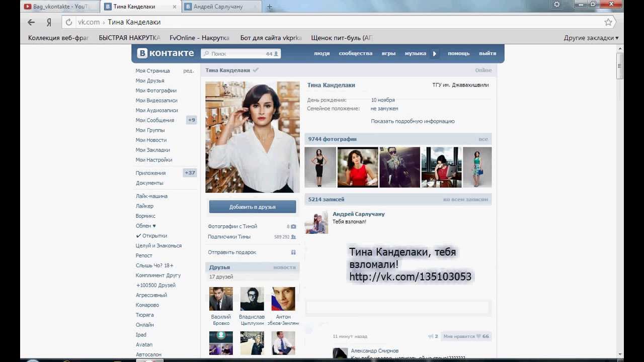644x362 pixels.
Task: Open помощь in top menu
Action: pyautogui.click(x=458, y=53)
